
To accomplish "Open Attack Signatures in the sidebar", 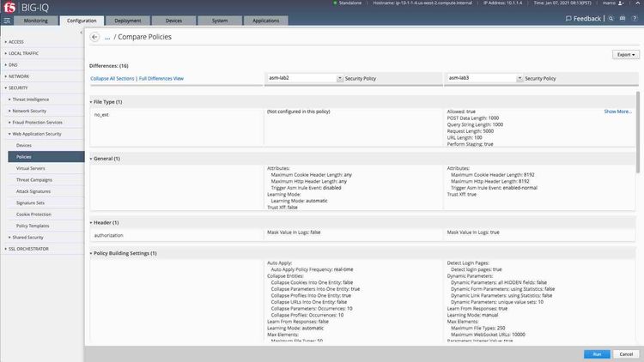I will click(33, 191).
